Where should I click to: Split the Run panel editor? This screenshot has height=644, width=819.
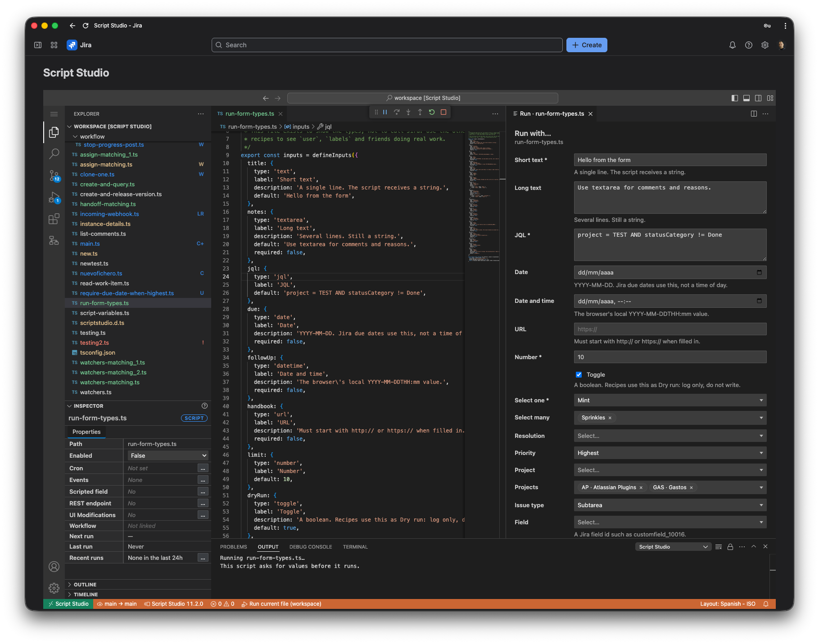(x=754, y=114)
